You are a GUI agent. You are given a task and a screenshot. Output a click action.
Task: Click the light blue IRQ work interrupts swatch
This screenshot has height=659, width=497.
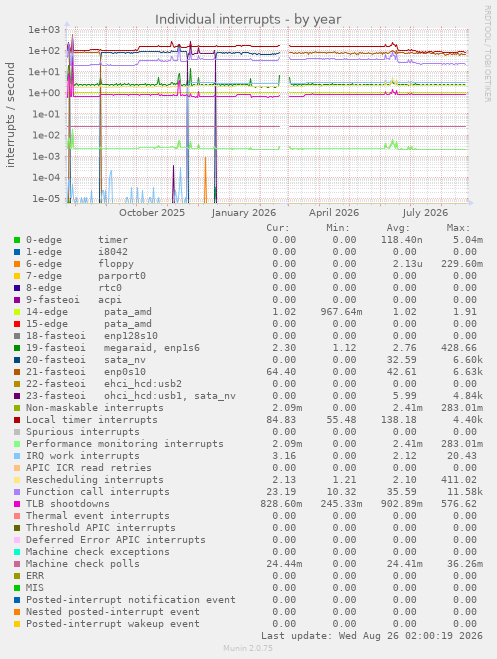17,456
